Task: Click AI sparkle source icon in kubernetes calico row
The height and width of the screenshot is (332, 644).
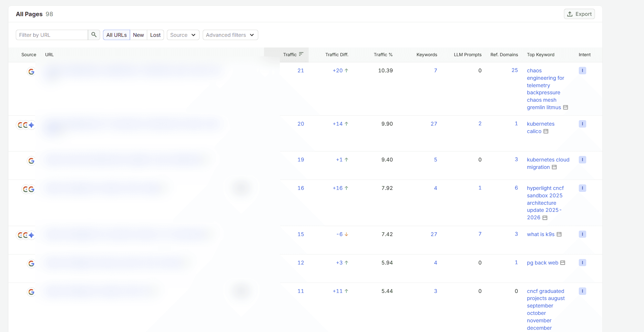Action: 31,125
